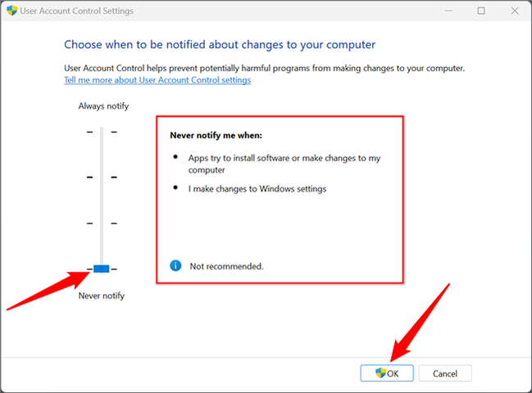Click the blue slider thumb at Never notify
Screen dimensions: 532x393
click(102, 269)
